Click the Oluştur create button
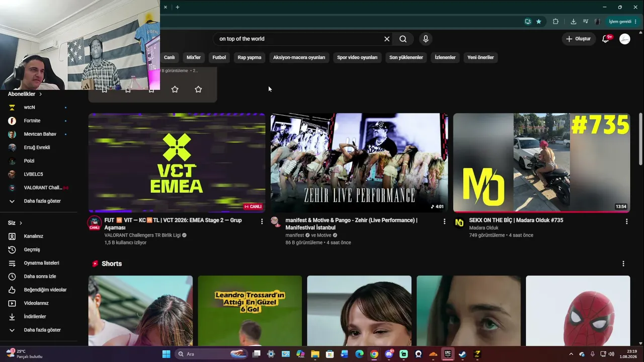The image size is (644, 362). 578,39
